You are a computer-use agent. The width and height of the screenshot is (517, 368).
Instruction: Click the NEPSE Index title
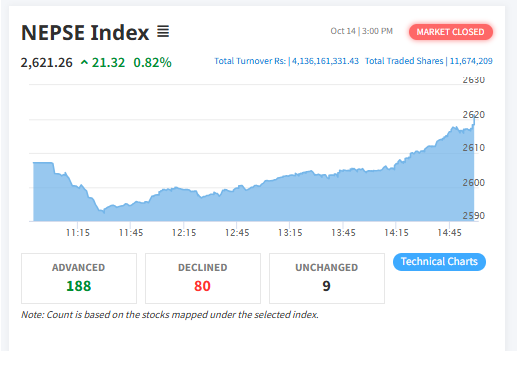(85, 33)
